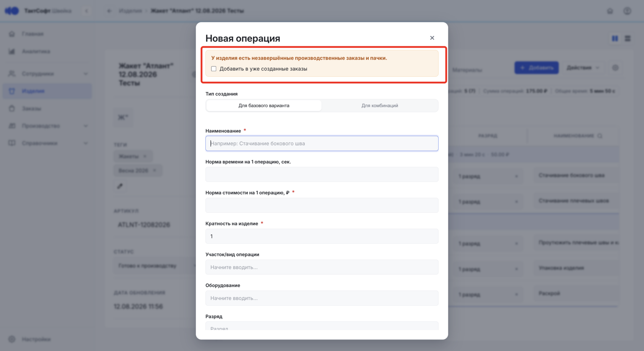Open the Действия dropdown menu
The width and height of the screenshot is (644, 351).
click(x=583, y=68)
